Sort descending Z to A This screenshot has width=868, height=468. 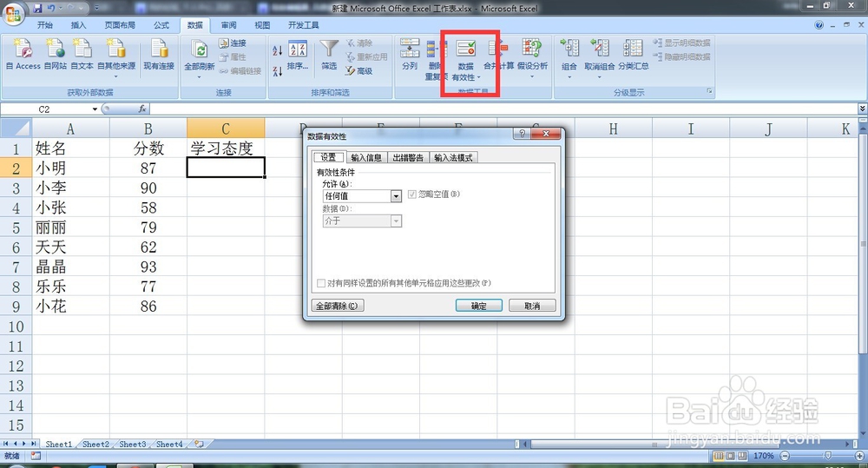coord(278,71)
